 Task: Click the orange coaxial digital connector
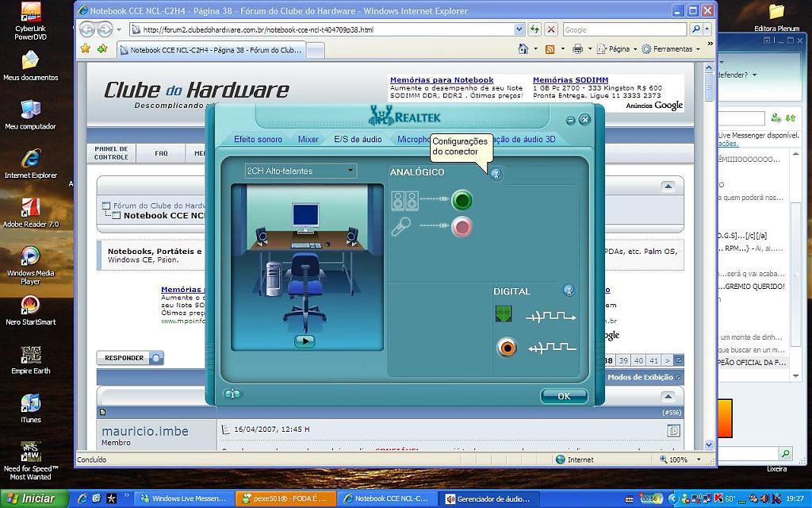(507, 348)
